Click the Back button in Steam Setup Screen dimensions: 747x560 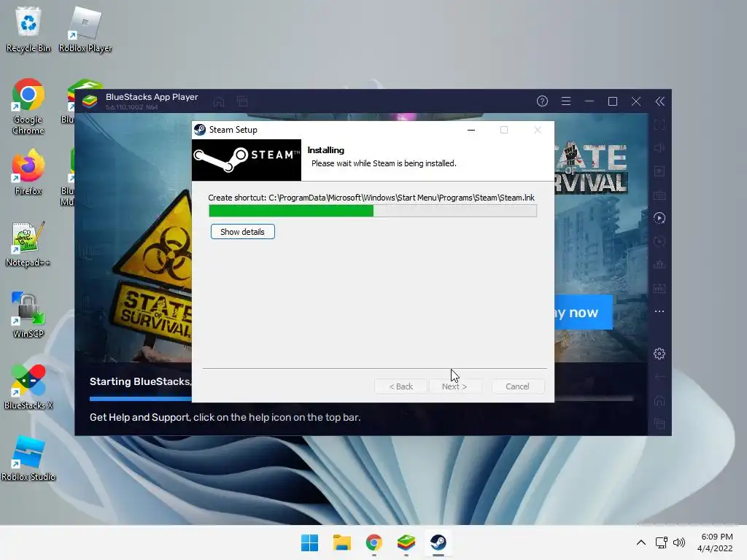click(400, 386)
